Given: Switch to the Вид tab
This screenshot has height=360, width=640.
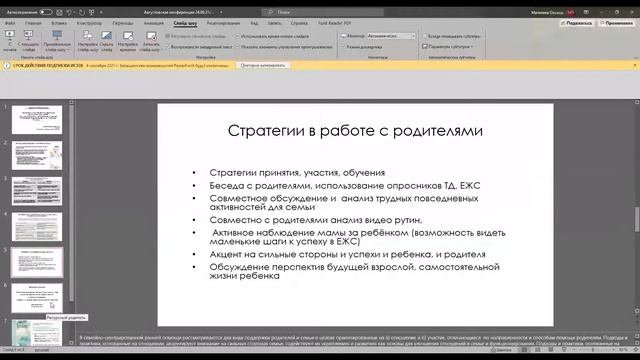Looking at the screenshot, I should coord(254,23).
